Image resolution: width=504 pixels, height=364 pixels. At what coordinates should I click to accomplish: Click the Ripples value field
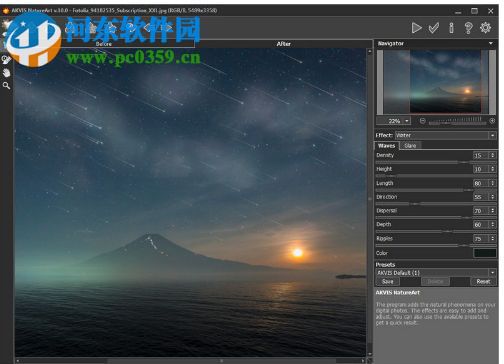point(481,239)
